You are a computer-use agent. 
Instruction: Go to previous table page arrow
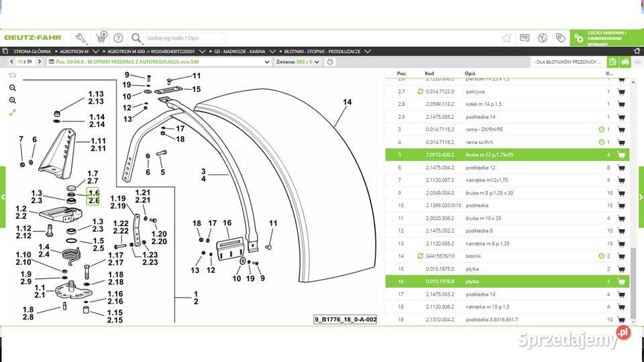coord(11,62)
